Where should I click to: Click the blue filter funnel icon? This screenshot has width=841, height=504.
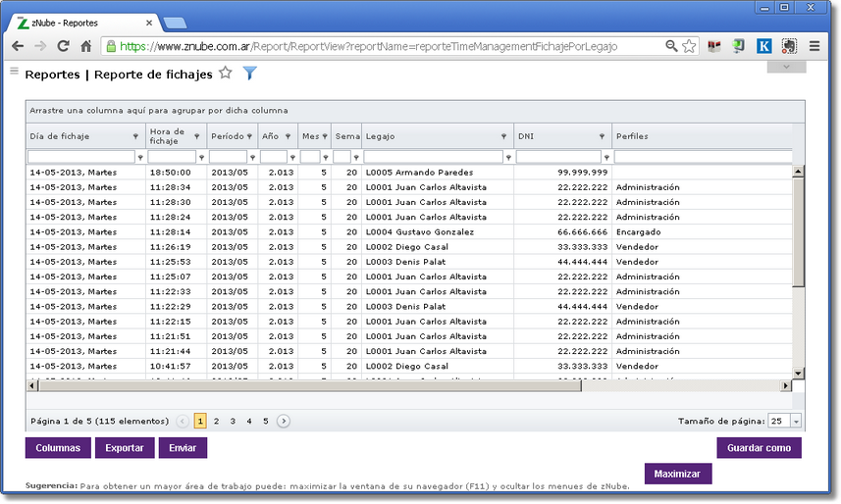250,73
